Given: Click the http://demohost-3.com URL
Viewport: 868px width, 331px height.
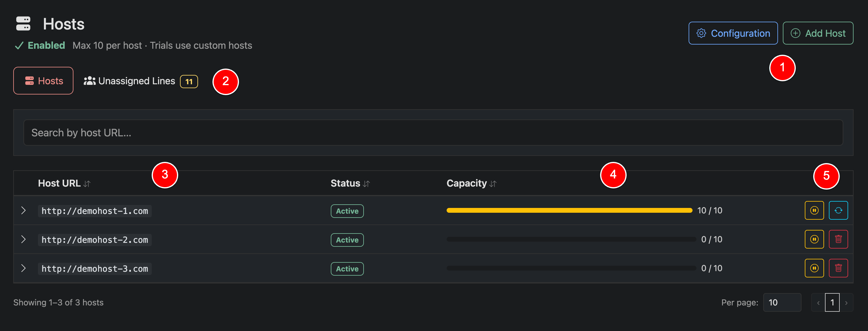Looking at the screenshot, I should [95, 269].
